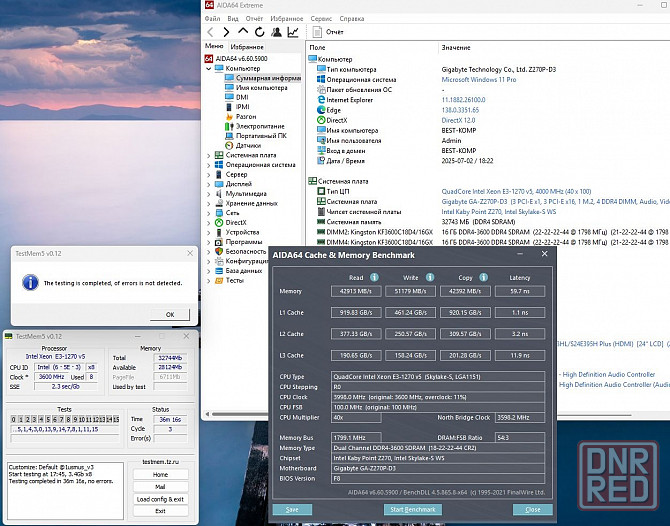This screenshot has height=526, width=670.
Task: Click Load config & exit in TestMem5
Action: point(160,499)
